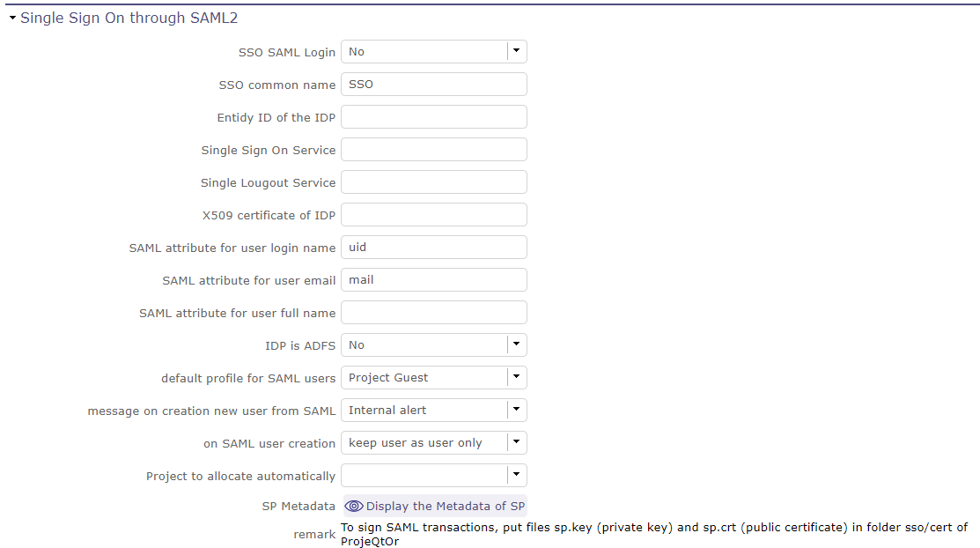Open the SSO SAML Login dropdown
The height and width of the screenshot is (548, 980).
point(516,51)
